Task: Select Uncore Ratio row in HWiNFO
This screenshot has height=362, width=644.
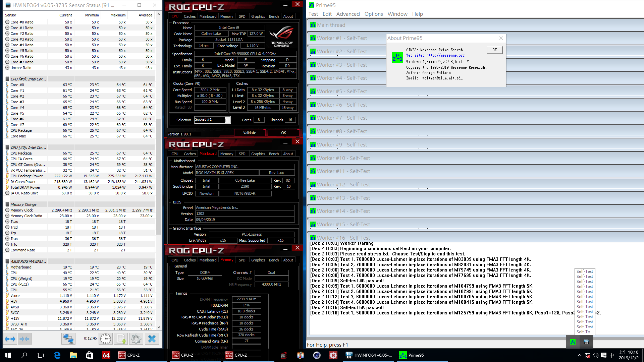Action: point(79,68)
